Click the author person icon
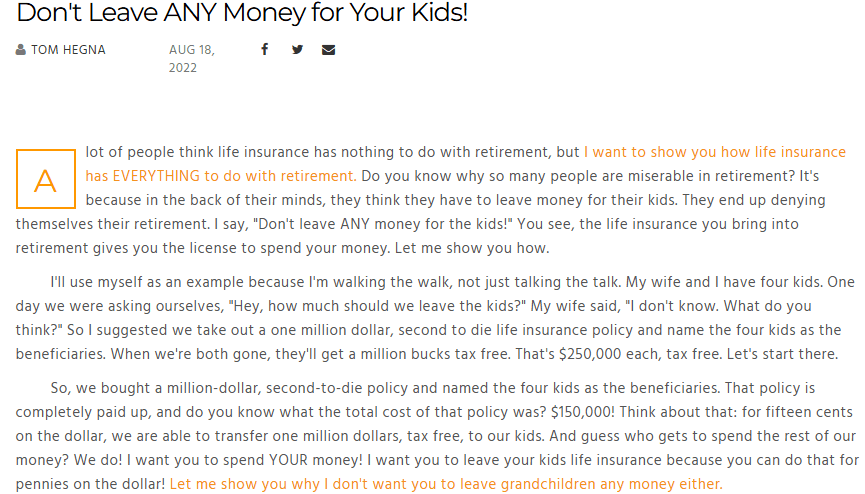 pos(21,50)
